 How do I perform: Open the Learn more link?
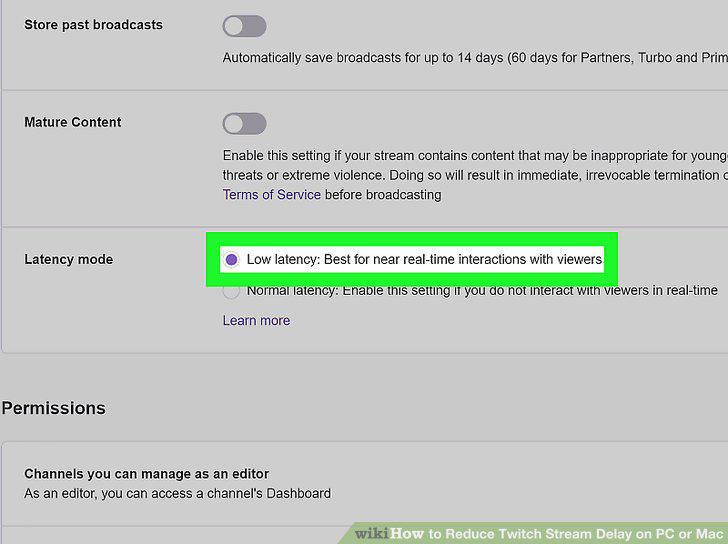256,321
